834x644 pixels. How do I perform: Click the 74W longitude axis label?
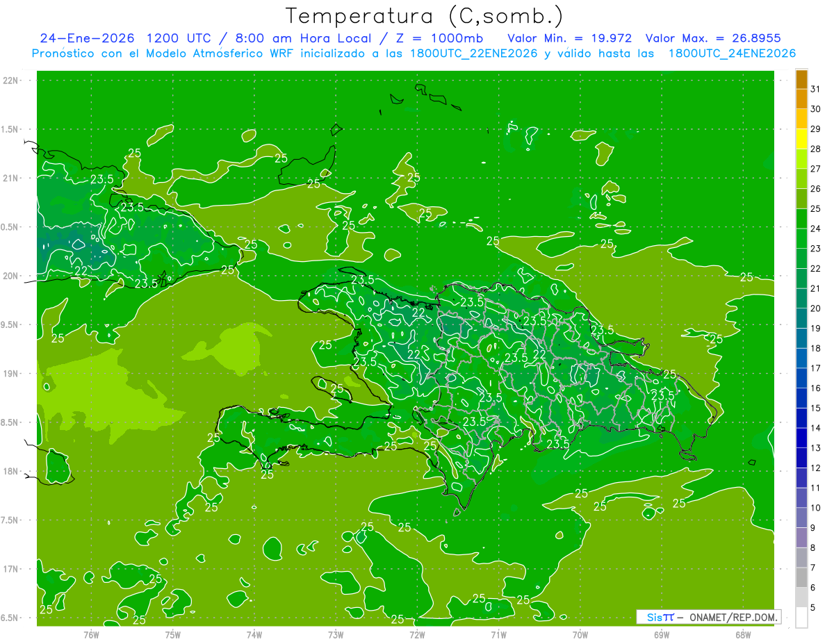click(x=254, y=634)
